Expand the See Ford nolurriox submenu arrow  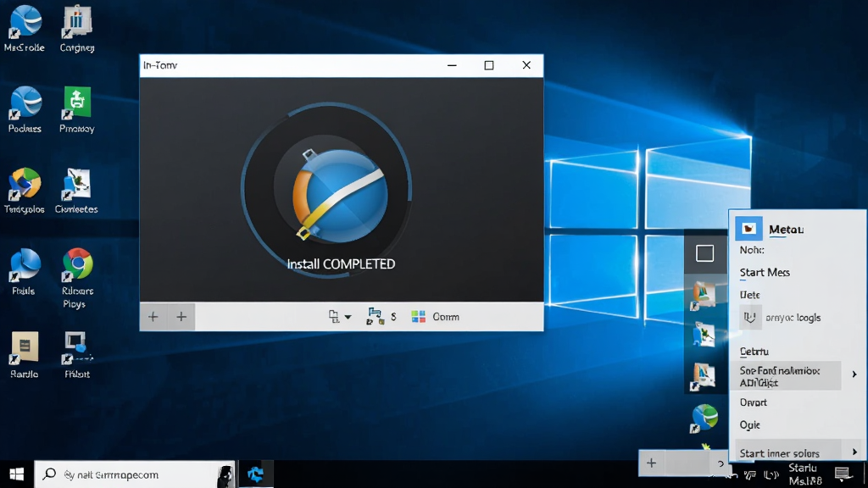pyautogui.click(x=854, y=374)
